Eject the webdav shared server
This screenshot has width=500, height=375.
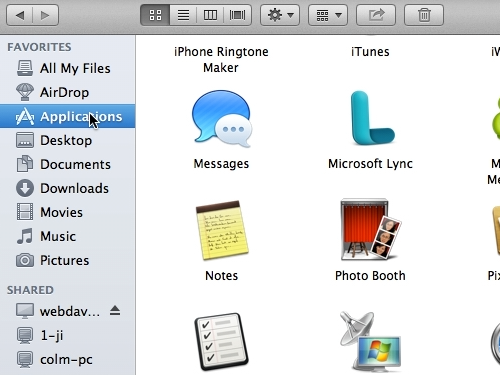pos(115,311)
